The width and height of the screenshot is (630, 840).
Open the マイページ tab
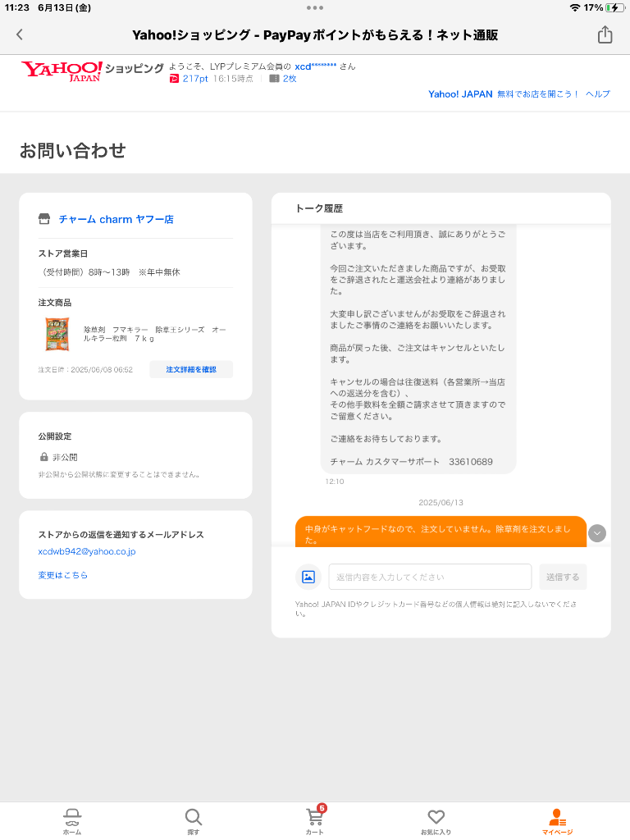tap(558, 821)
